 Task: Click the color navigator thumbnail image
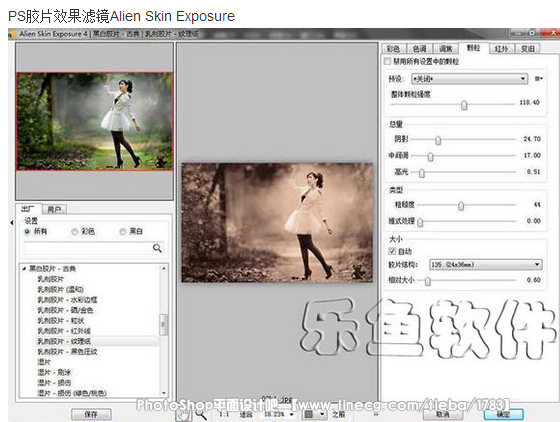pos(95,121)
